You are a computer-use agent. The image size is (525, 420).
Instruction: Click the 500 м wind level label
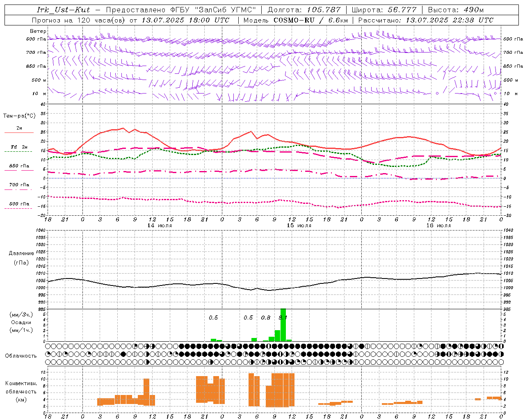click(x=39, y=80)
